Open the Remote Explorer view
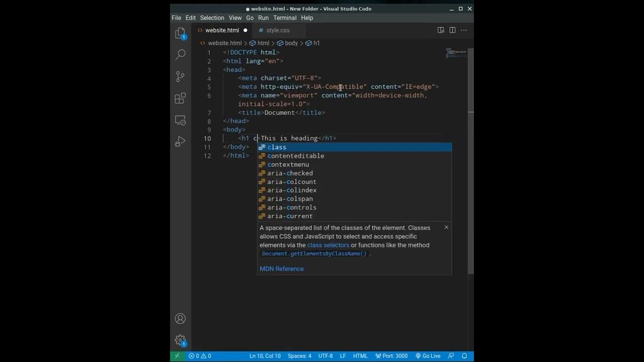The width and height of the screenshot is (644, 362). [x=180, y=120]
